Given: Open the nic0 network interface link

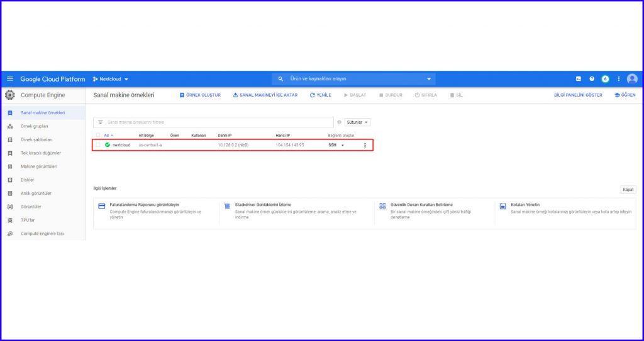Looking at the screenshot, I should coord(243,145).
